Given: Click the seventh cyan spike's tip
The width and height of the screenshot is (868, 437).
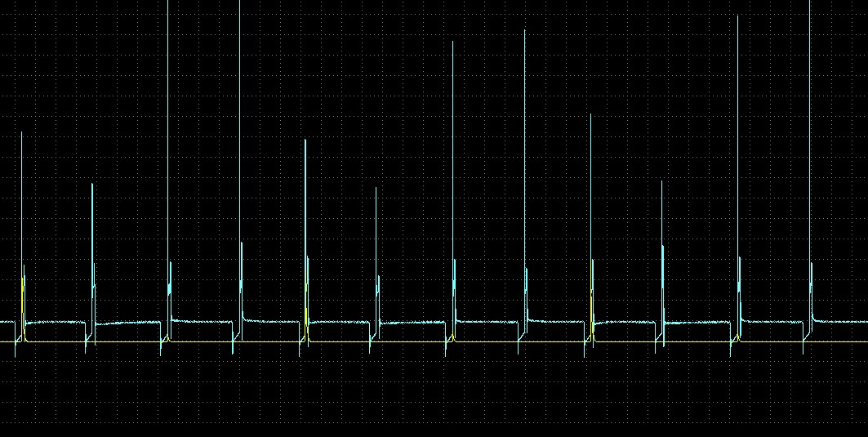Looking at the screenshot, I should coord(453,41).
